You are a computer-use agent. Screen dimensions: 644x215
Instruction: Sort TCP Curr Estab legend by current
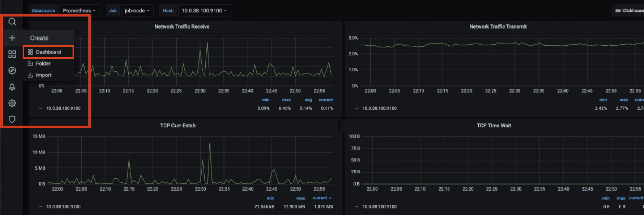coord(322,198)
